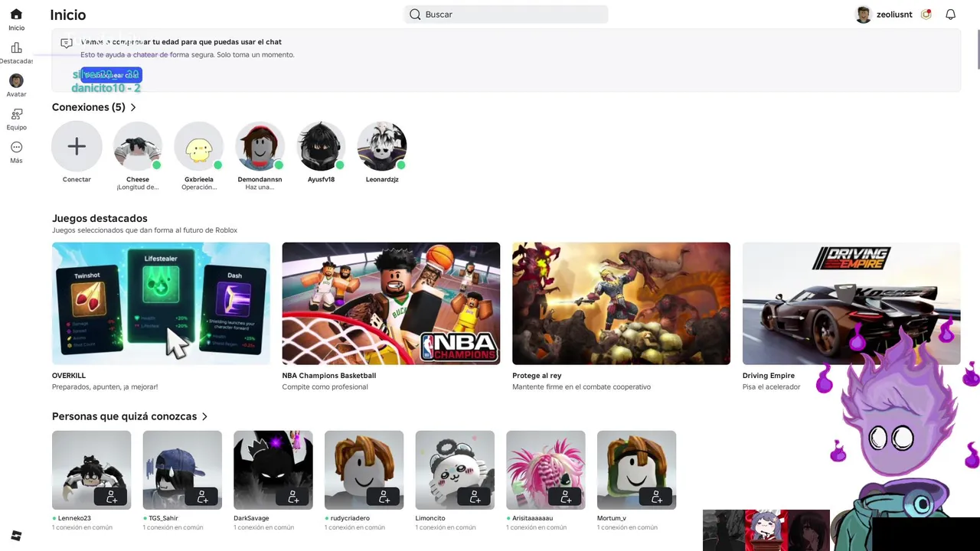This screenshot has width=980, height=551.
Task: Click the blue chat unlock button
Action: (x=111, y=75)
